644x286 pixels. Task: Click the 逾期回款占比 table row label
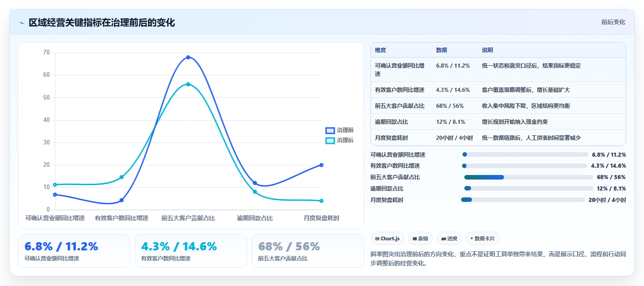click(x=392, y=122)
